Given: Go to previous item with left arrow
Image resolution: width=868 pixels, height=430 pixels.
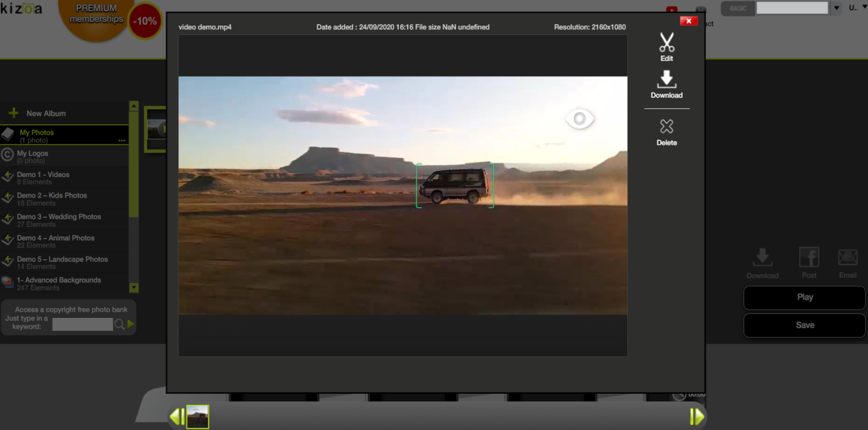Looking at the screenshot, I should click(x=177, y=416).
